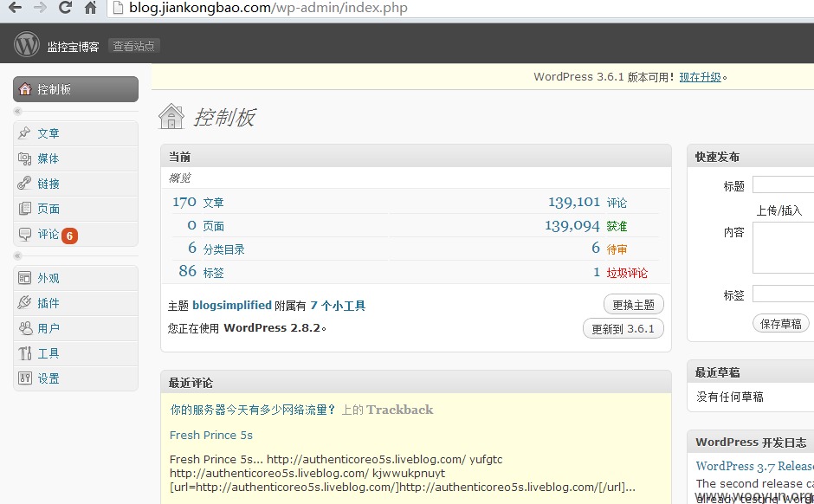814x504 pixels.
Task: Open the 媒体 menu item
Action: [76, 158]
